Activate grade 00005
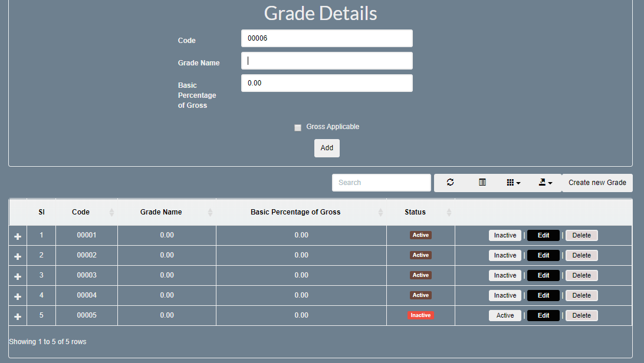Screen dimensions: 644x363 point(505,315)
